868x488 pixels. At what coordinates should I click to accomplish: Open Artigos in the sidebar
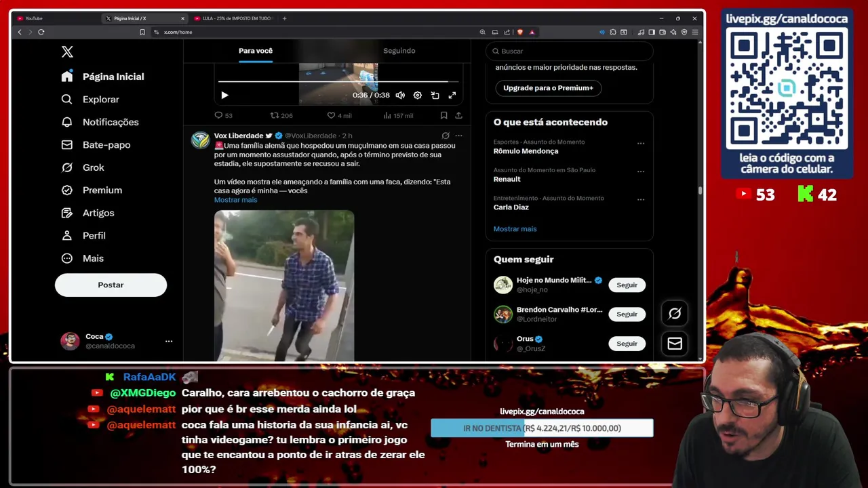pyautogui.click(x=87, y=213)
